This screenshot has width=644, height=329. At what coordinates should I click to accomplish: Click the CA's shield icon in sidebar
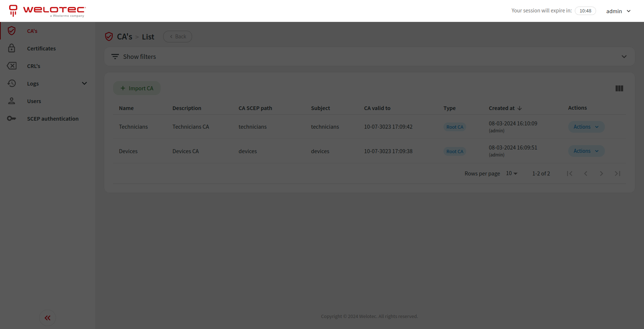12,31
